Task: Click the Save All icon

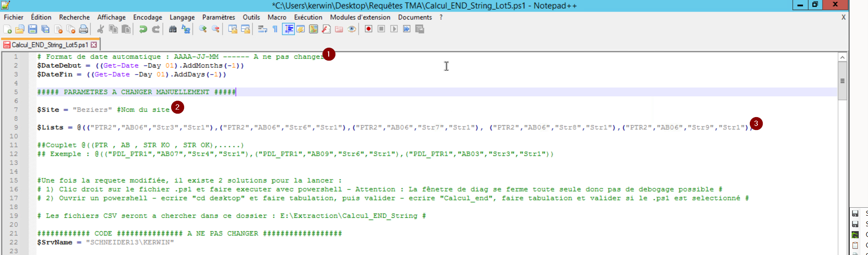Action: tap(45, 29)
